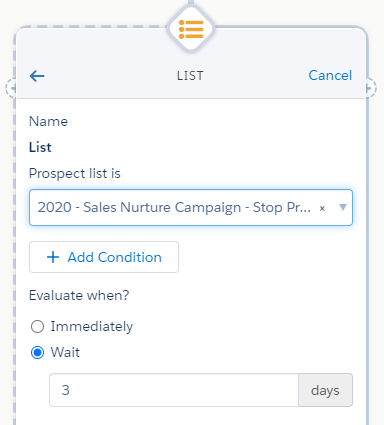
Task: Click the Immediately option label
Action: [92, 326]
